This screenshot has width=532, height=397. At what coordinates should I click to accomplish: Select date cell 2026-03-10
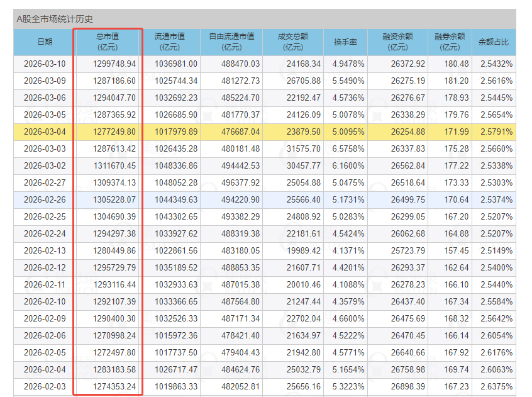[45, 64]
